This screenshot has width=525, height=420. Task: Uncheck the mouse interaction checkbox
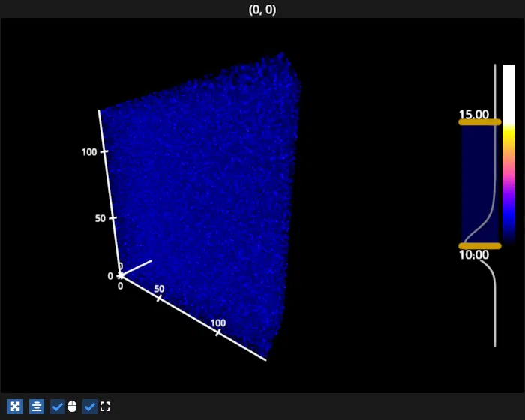coord(58,406)
